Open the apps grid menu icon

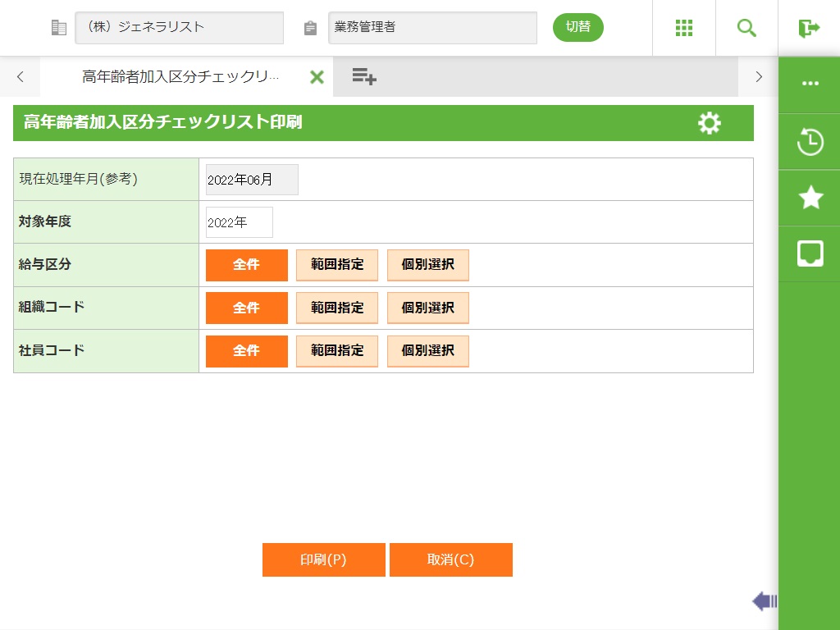tap(684, 28)
